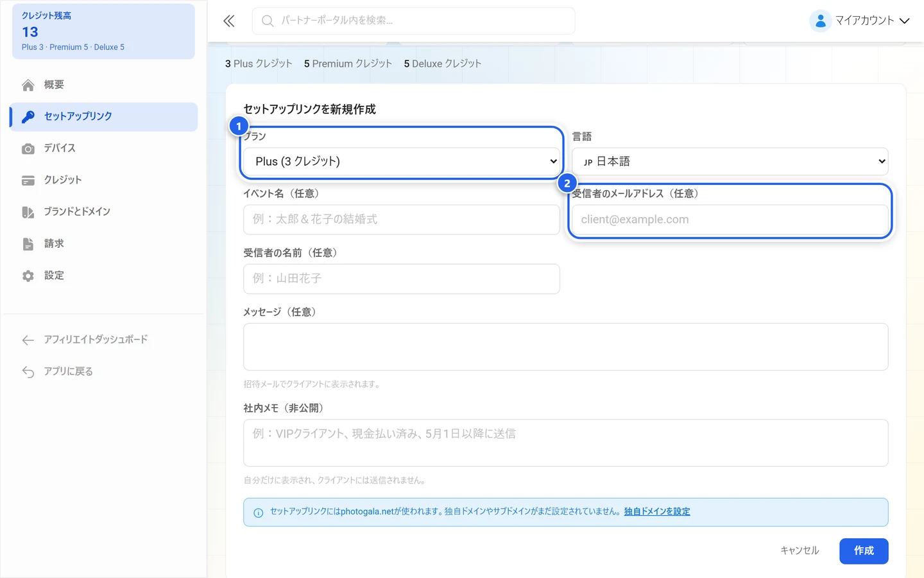Click the クレジット item in the sidebar

[x=104, y=180]
